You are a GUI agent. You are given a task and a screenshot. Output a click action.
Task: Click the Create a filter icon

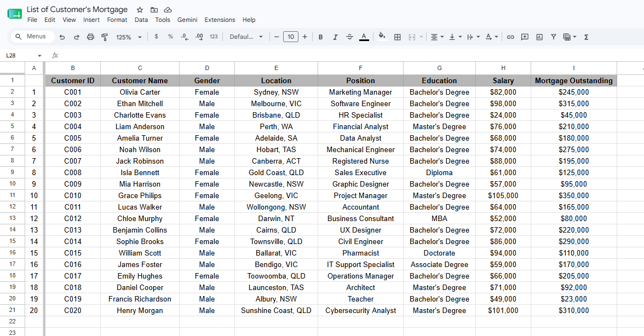coord(553,37)
